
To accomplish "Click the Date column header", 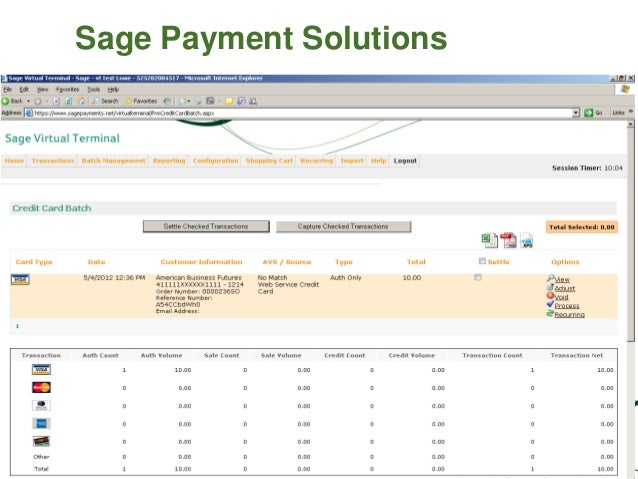I will (96, 262).
